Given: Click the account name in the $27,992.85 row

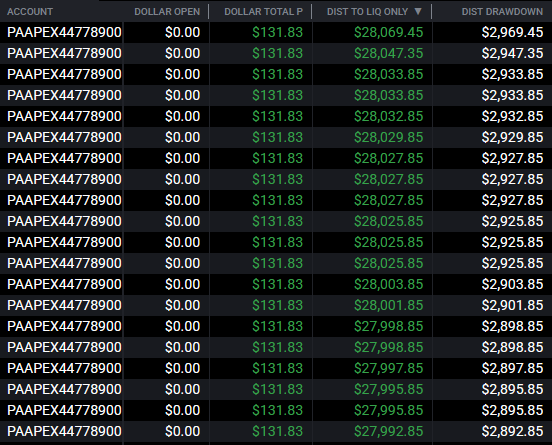Looking at the screenshot, I should [64, 431].
